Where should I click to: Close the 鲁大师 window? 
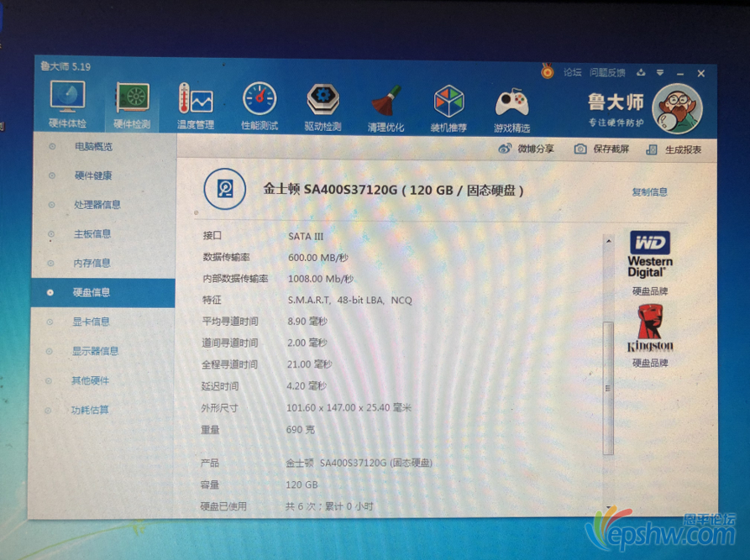(x=701, y=74)
